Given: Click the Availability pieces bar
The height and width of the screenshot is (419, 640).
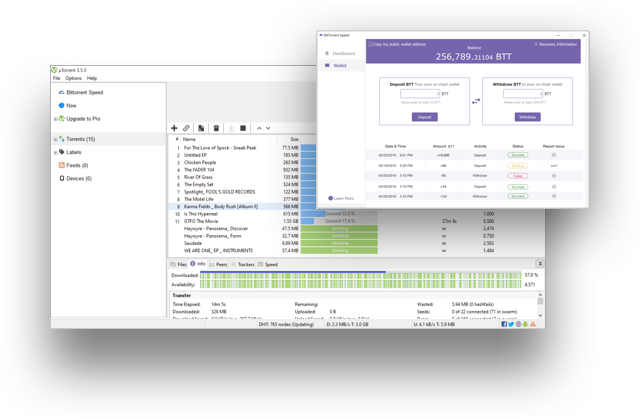Looking at the screenshot, I should click(361, 284).
